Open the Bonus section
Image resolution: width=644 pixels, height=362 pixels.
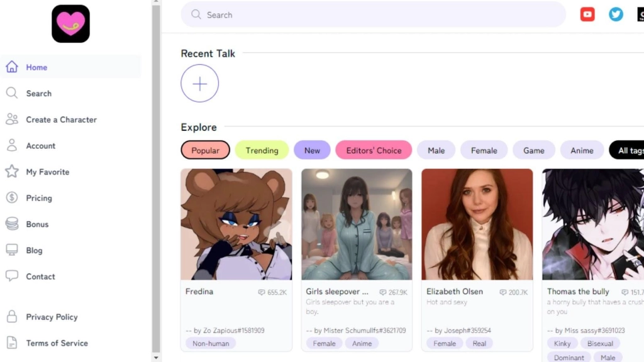(x=37, y=224)
